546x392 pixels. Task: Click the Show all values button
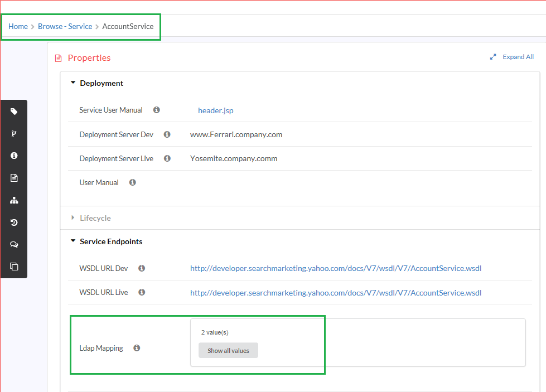(x=229, y=351)
